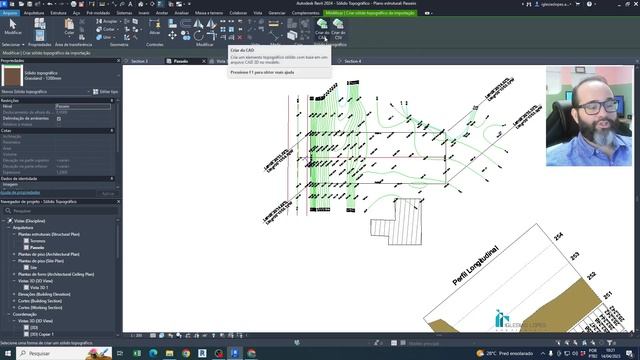This screenshot has width=640, height=360.
Task: Open the Sólido topográfico type selector
Action: [x=60, y=76]
